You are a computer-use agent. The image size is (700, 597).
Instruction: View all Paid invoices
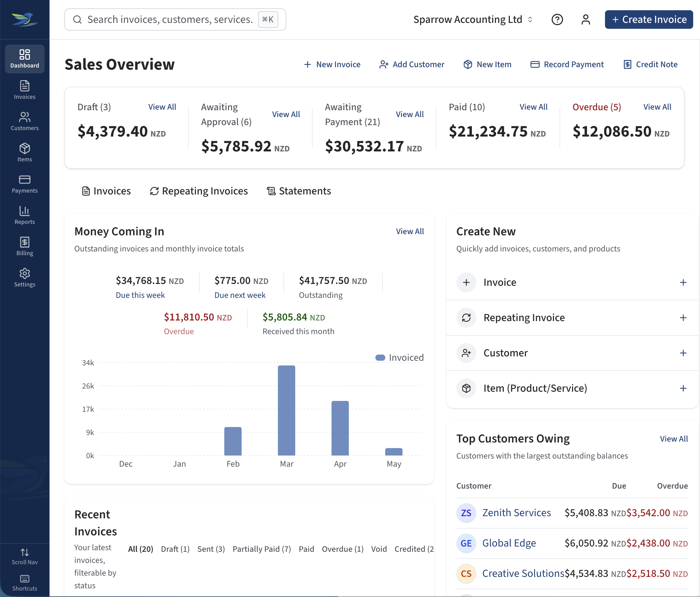534,107
